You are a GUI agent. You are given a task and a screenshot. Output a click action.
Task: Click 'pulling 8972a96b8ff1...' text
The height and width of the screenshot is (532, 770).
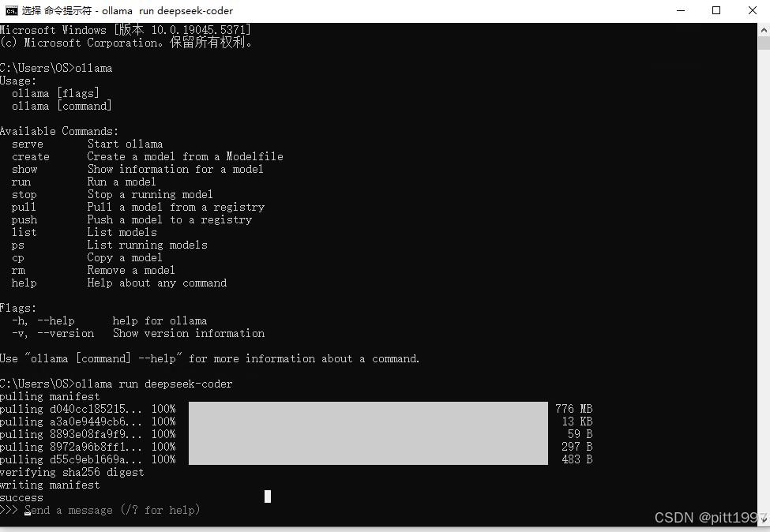(71, 447)
